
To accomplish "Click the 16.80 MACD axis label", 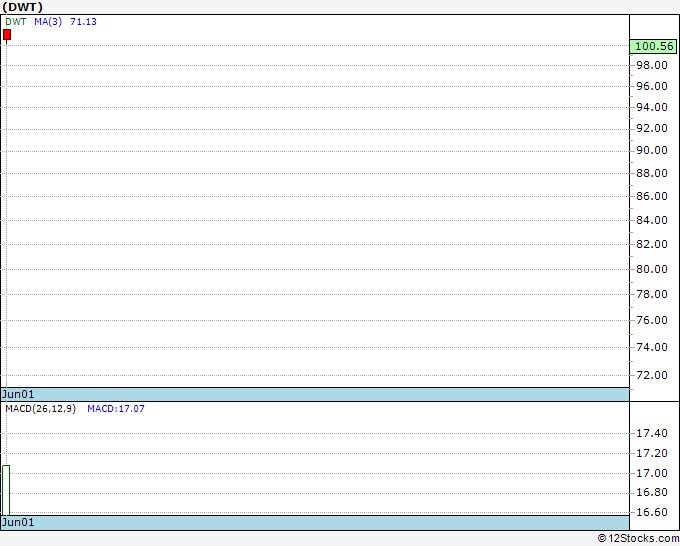I will coord(652,492).
